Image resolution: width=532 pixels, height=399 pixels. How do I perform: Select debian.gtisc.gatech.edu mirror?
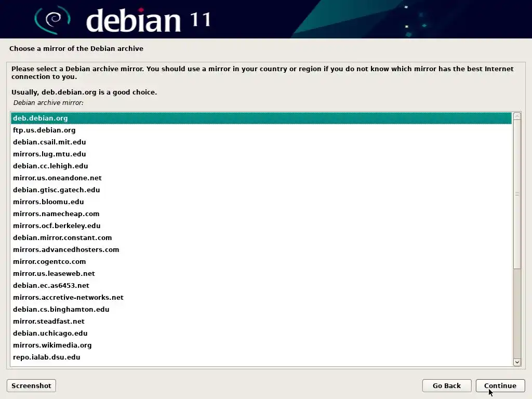(x=261, y=190)
